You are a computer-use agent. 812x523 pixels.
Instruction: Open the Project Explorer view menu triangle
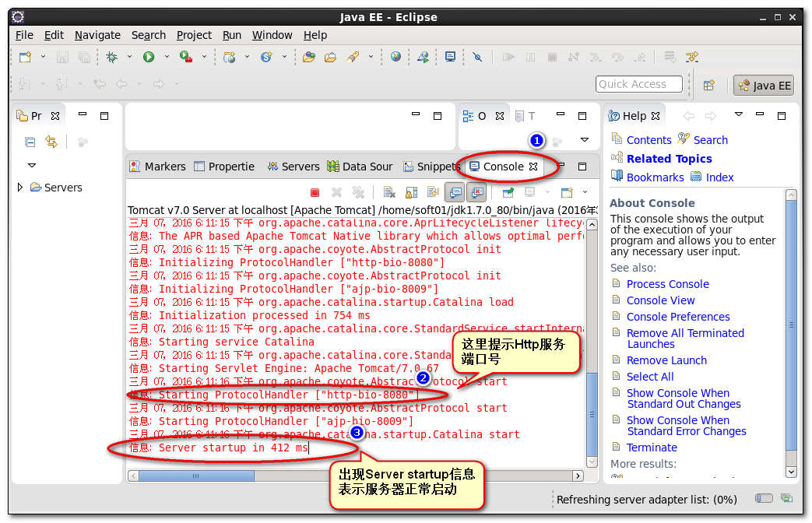(32, 165)
